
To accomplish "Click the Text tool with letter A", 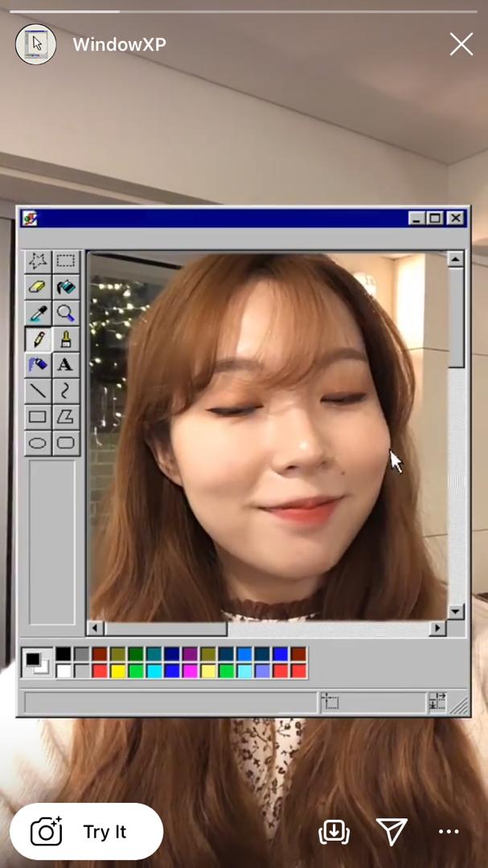I will coord(66,364).
